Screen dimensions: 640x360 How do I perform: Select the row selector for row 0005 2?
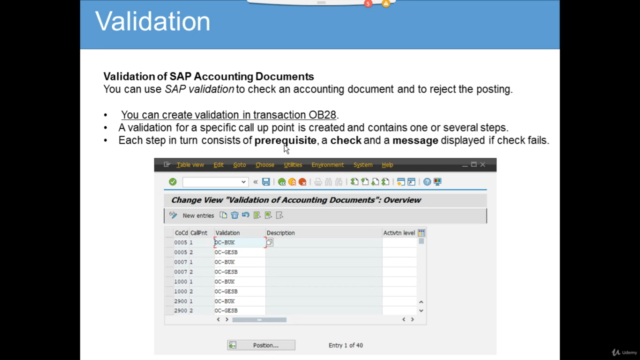click(169, 252)
